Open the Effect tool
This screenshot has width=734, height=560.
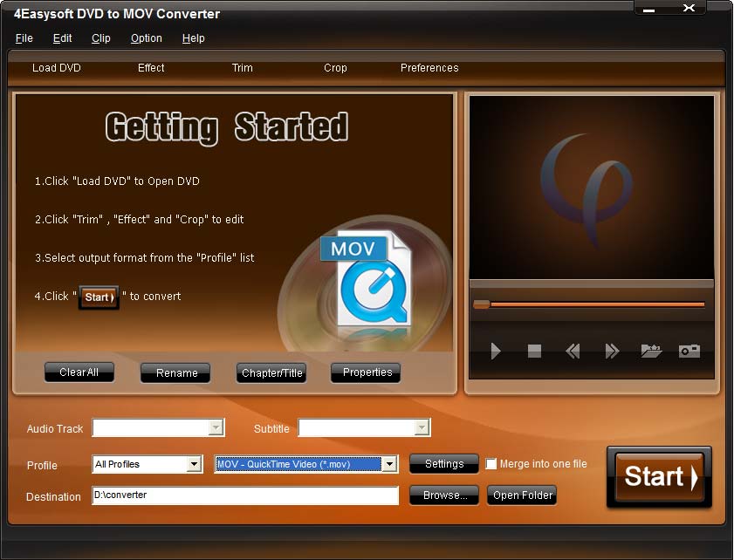(151, 68)
